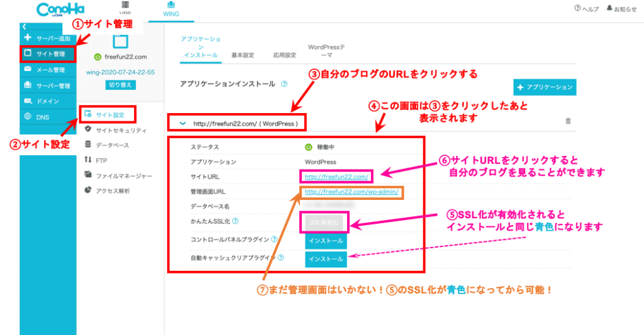Click the folder icon for ファイルマネージャー
This screenshot has width=644, height=335.
point(88,175)
